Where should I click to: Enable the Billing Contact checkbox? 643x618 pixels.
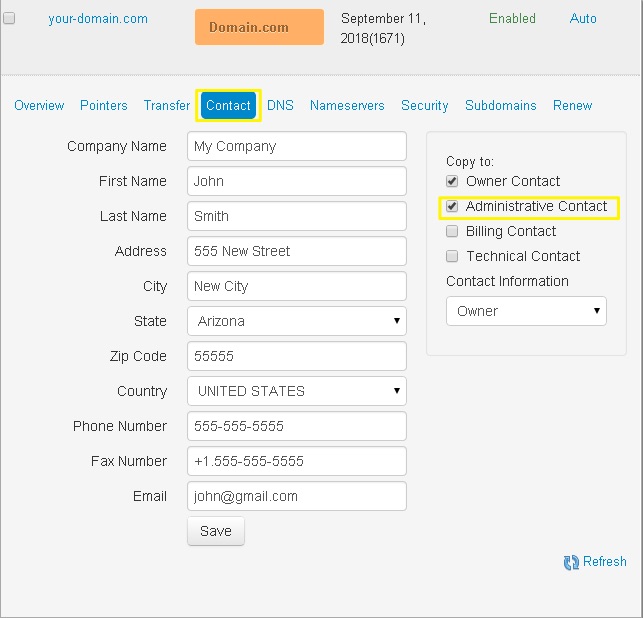452,231
